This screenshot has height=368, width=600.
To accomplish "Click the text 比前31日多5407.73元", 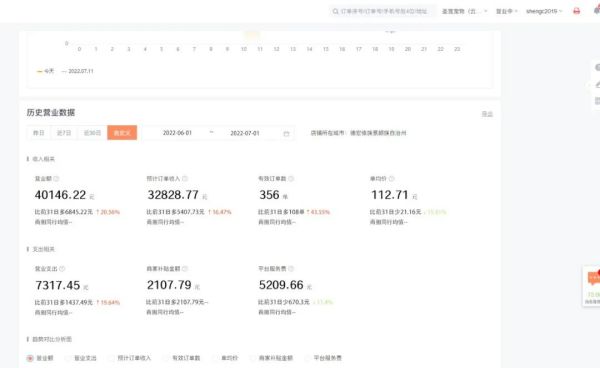I will click(x=175, y=212).
